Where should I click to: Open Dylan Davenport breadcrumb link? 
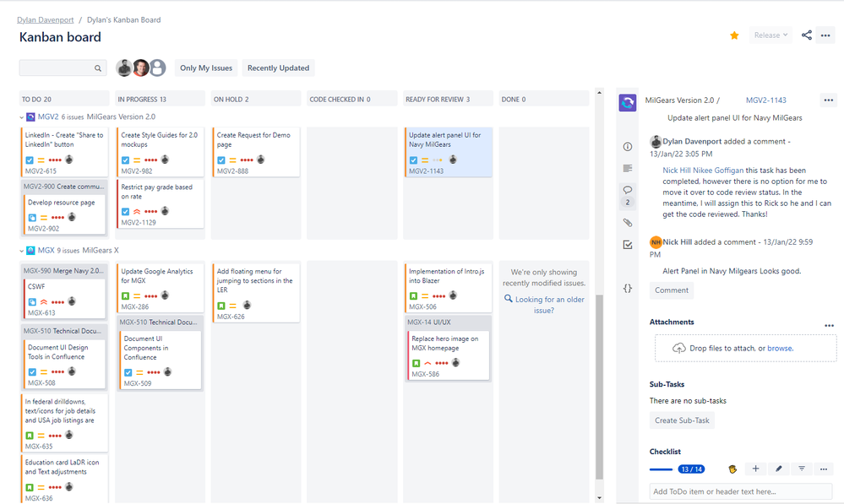(46, 20)
